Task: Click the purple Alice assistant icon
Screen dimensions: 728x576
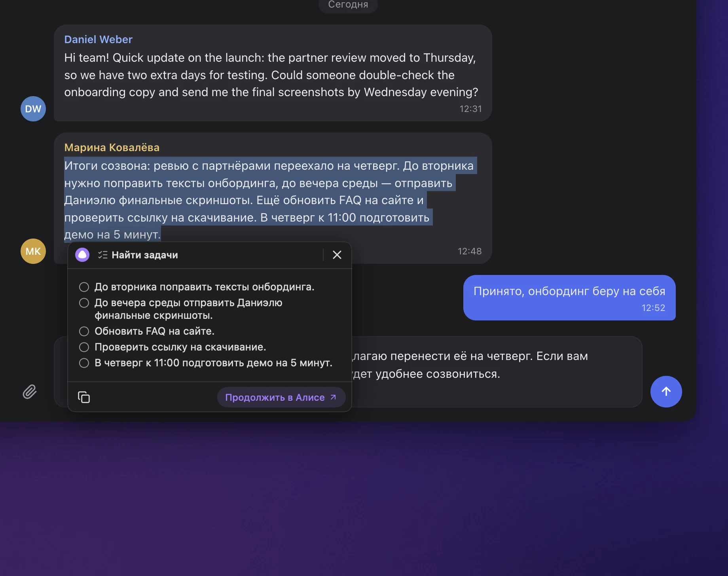Action: pyautogui.click(x=82, y=255)
